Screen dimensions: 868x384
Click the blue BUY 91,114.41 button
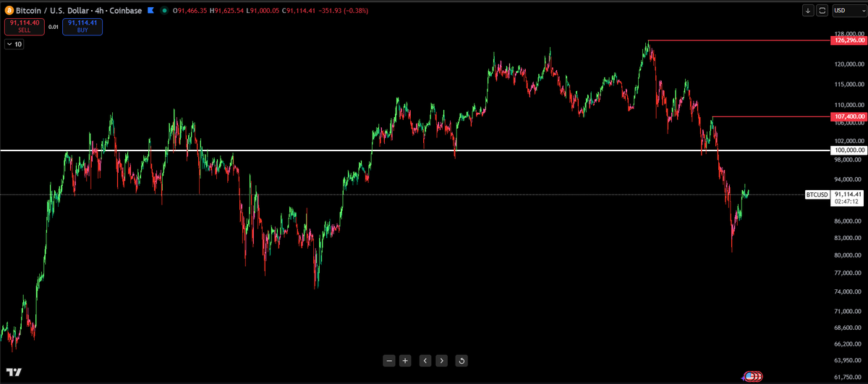[x=82, y=27]
